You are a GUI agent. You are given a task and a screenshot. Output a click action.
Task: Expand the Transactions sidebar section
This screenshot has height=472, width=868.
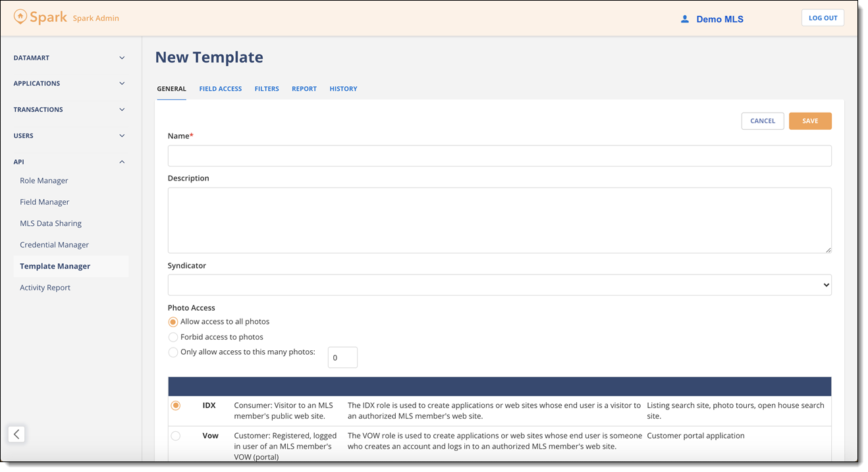click(69, 109)
